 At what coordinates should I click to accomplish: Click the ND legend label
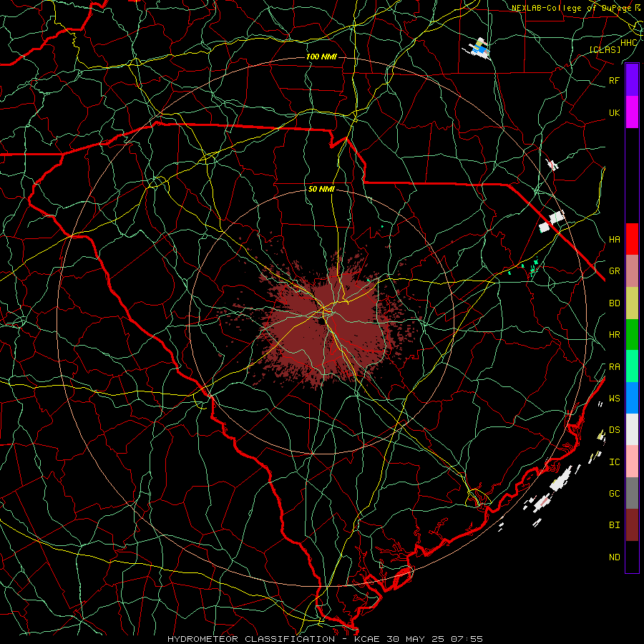coord(614,557)
